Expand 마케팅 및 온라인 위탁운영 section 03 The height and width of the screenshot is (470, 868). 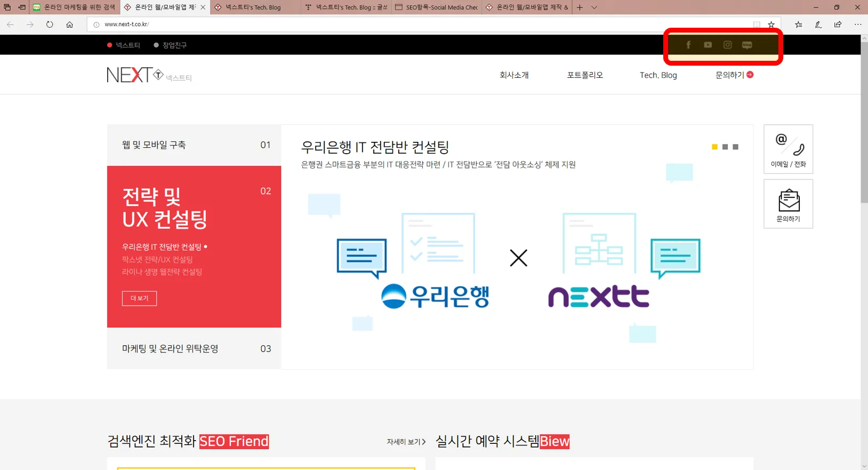tap(194, 348)
